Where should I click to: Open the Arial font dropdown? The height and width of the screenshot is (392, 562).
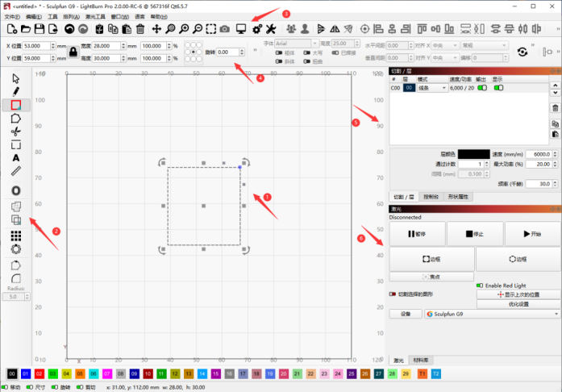point(297,44)
